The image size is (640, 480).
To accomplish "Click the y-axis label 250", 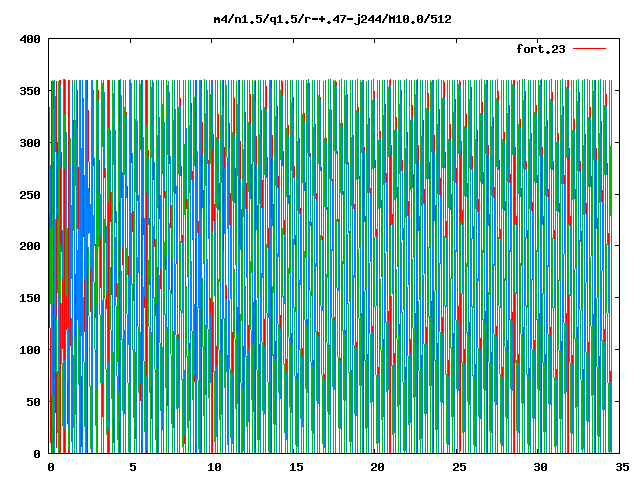I will pyautogui.click(x=30, y=195).
